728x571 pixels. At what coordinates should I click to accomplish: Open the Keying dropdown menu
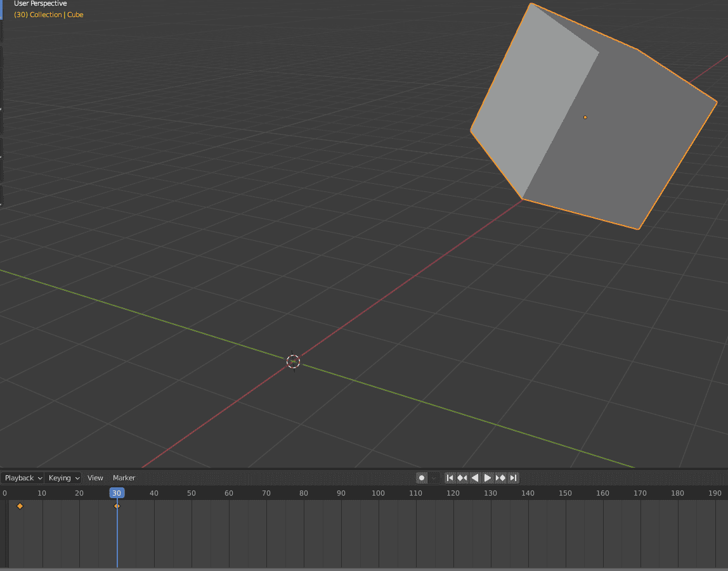pyautogui.click(x=63, y=478)
